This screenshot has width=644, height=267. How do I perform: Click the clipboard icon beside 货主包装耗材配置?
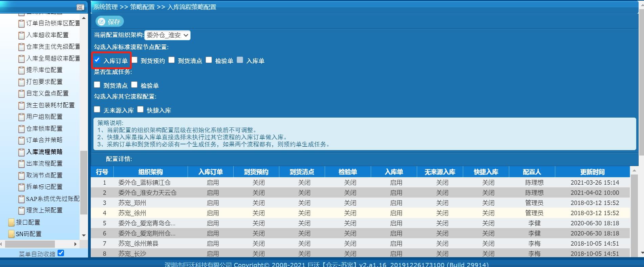(x=21, y=105)
